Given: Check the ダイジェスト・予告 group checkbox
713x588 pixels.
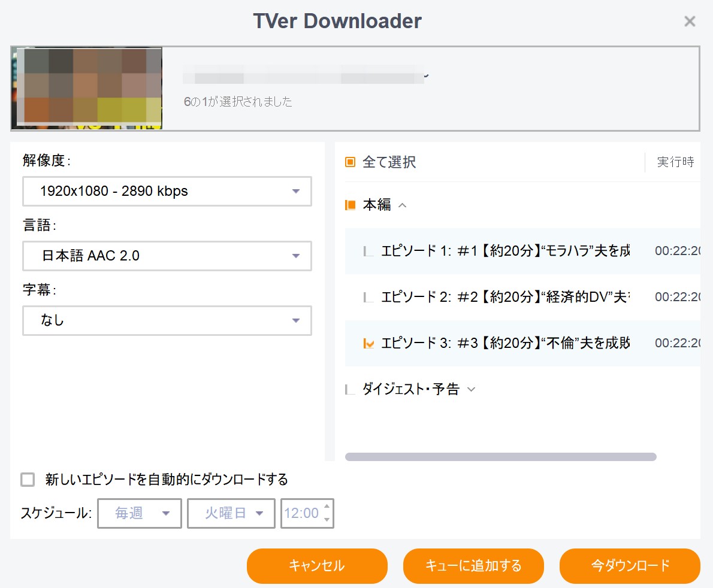Looking at the screenshot, I should click(x=350, y=389).
